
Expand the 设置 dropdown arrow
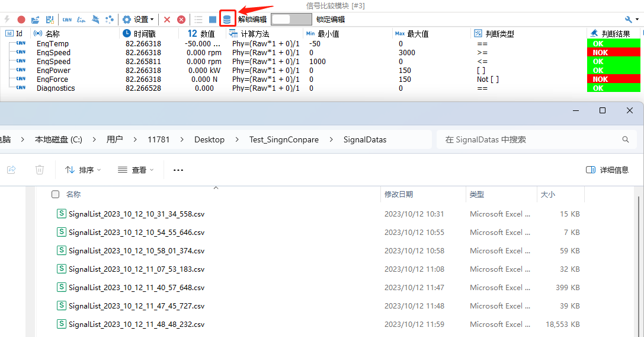152,20
